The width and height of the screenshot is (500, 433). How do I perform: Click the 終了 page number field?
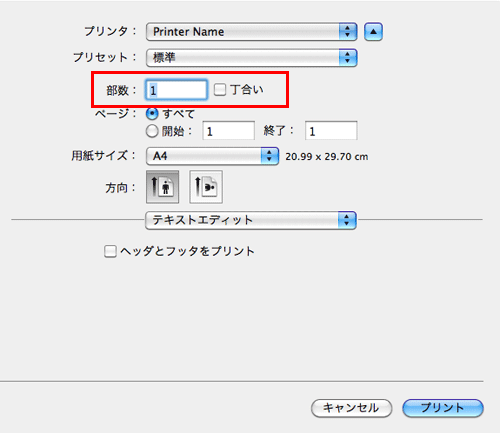[x=331, y=131]
